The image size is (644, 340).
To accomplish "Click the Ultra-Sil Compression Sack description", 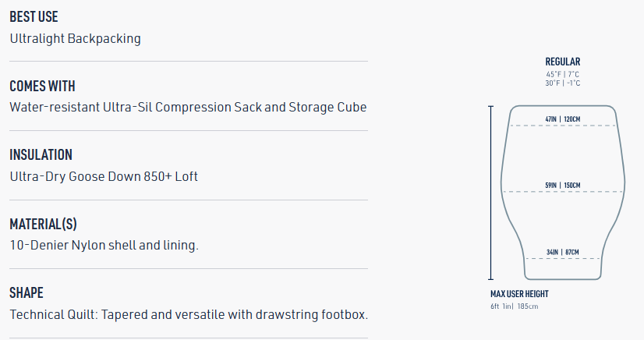I will pyautogui.click(x=188, y=107).
